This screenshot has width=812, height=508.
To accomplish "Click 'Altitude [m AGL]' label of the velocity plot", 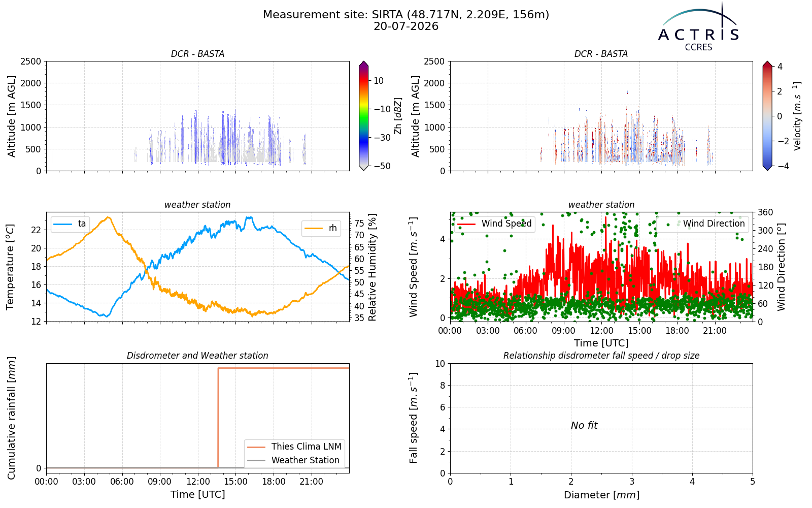I will [416, 116].
